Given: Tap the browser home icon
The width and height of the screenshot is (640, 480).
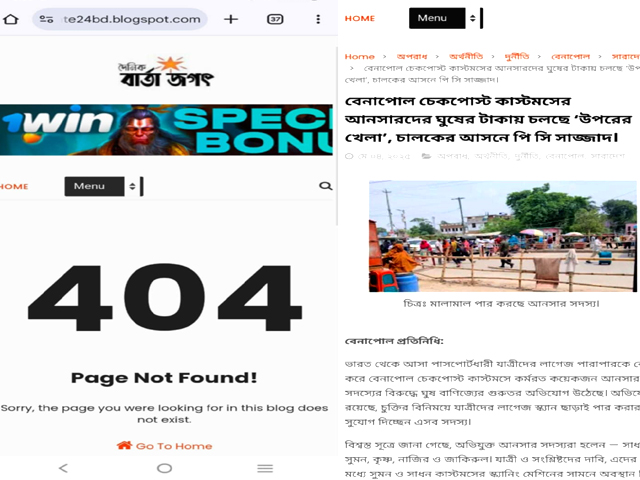Looking at the screenshot, I should pos(11,19).
